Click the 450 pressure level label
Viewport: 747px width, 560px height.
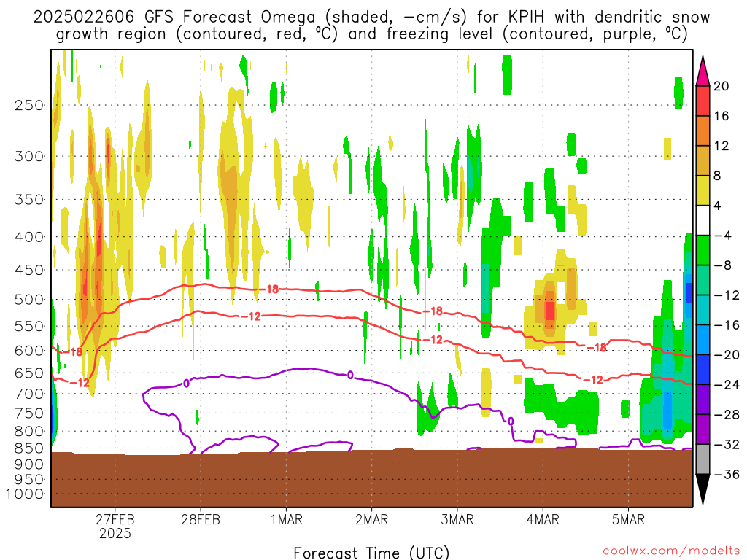point(29,270)
